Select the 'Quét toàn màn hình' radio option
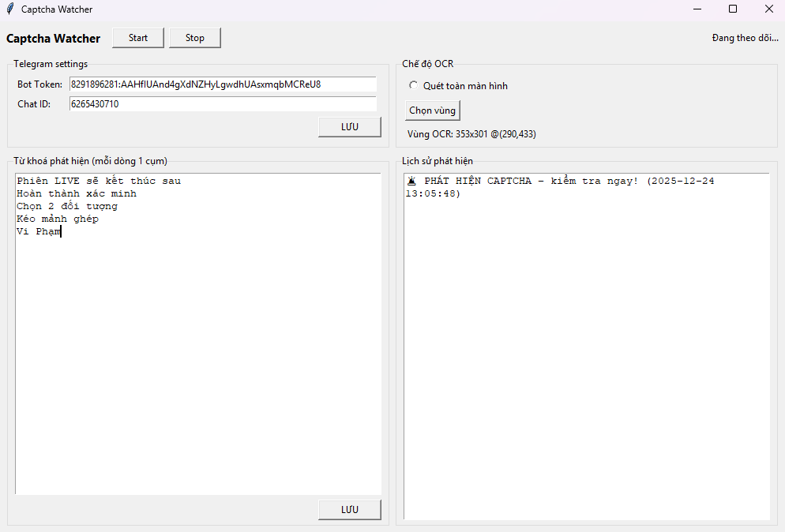 413,86
